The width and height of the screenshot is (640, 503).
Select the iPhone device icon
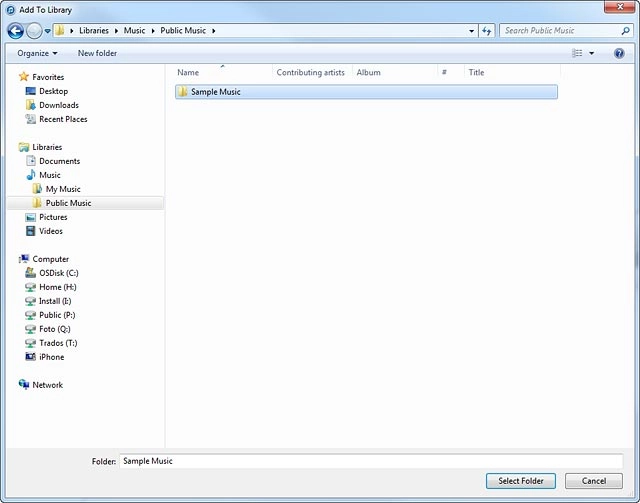point(31,357)
